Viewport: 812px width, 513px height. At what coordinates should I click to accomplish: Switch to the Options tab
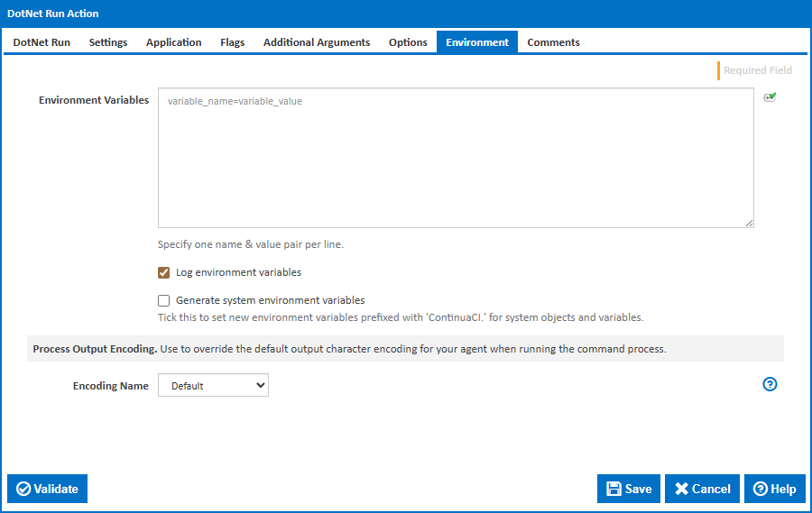click(x=408, y=42)
